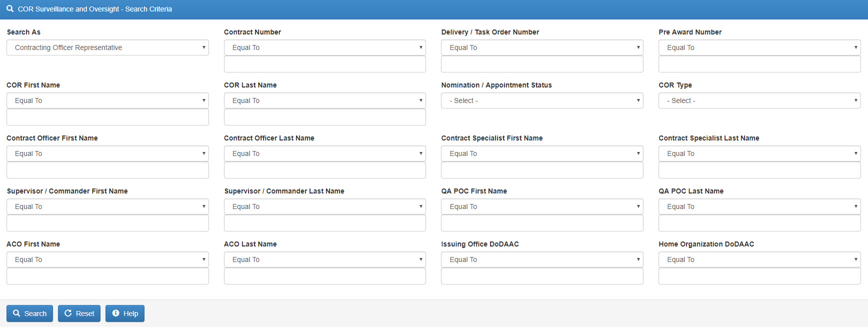
Task: Open the Search As dropdown
Action: coord(107,47)
